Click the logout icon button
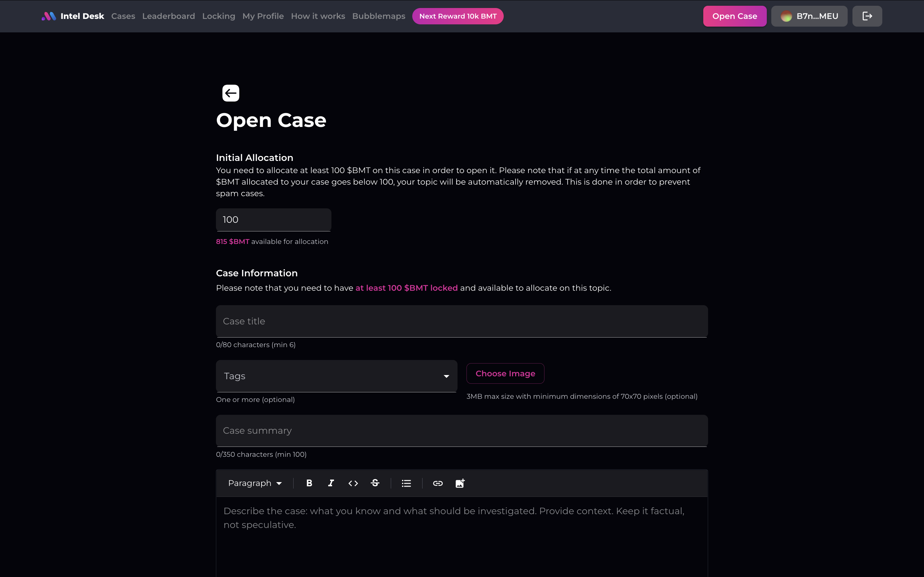The image size is (924, 577). 867,16
